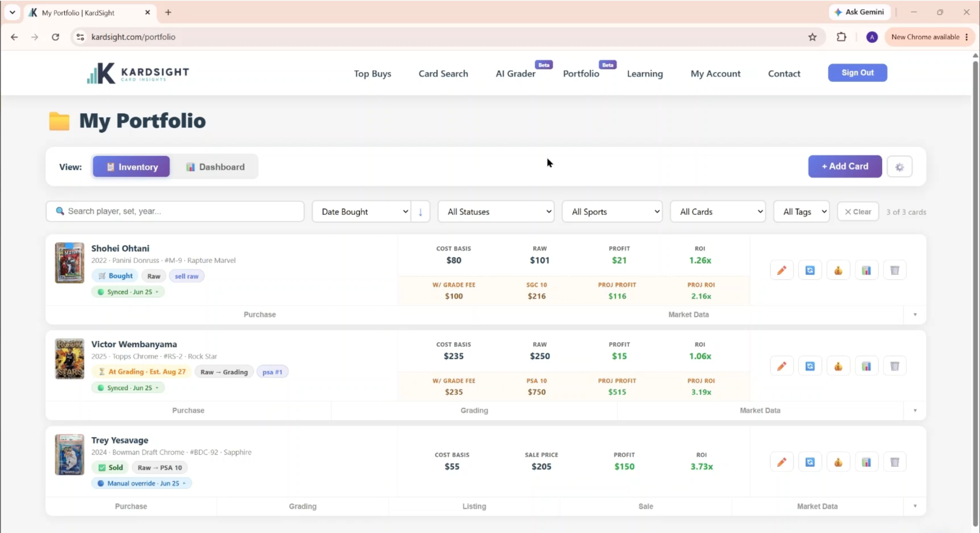This screenshot has height=533, width=980.
Task: Open bar chart icon for Victor Wembanyama
Action: click(x=866, y=366)
